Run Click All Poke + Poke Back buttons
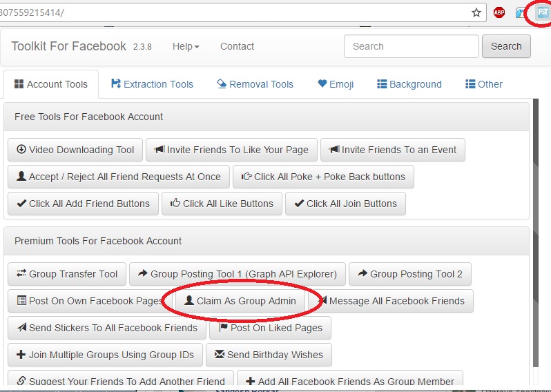Viewport: 551px width, 392px height. tap(323, 177)
